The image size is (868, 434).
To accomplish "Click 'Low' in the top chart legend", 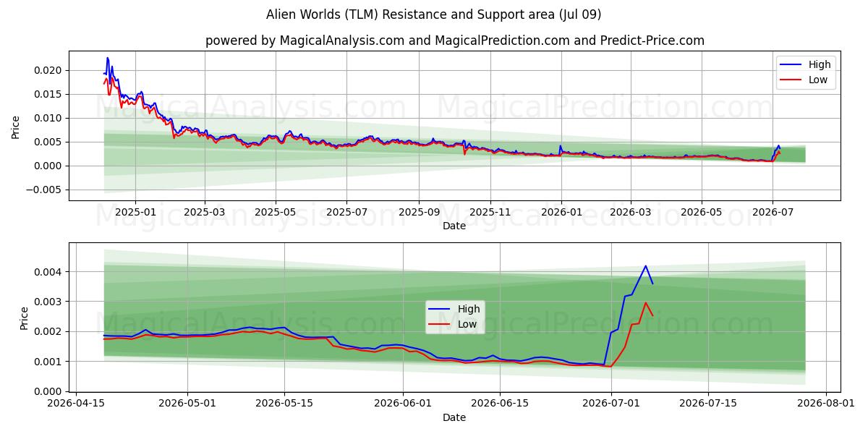I will coord(818,80).
